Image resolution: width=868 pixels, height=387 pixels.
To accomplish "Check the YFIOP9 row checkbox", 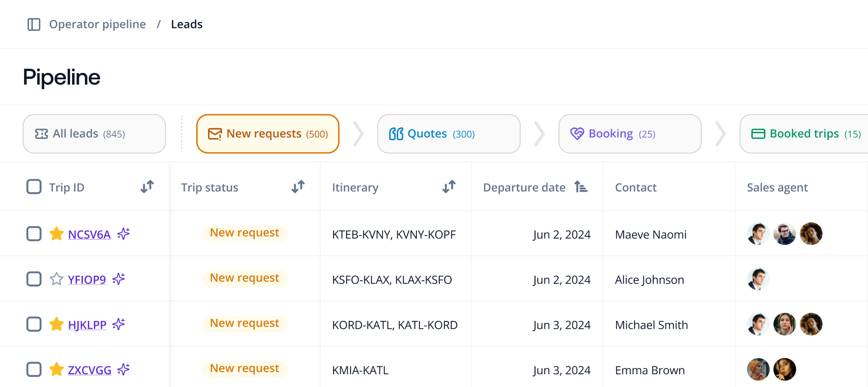I will point(34,279).
